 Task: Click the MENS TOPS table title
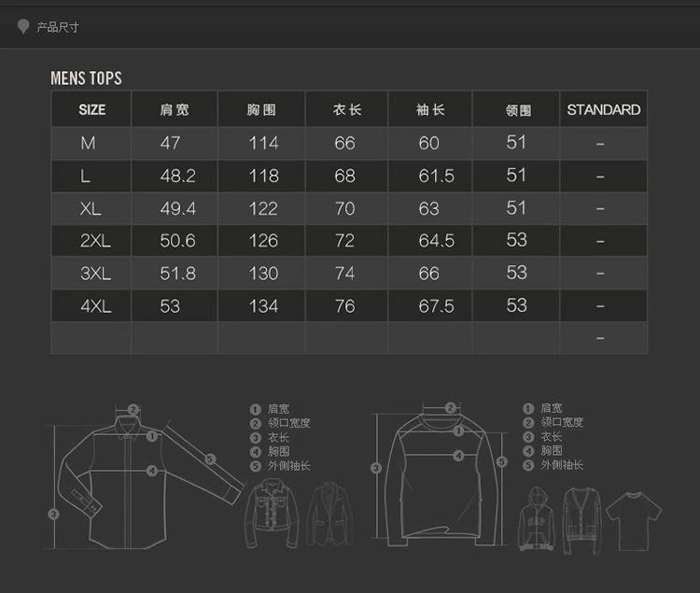[x=86, y=78]
